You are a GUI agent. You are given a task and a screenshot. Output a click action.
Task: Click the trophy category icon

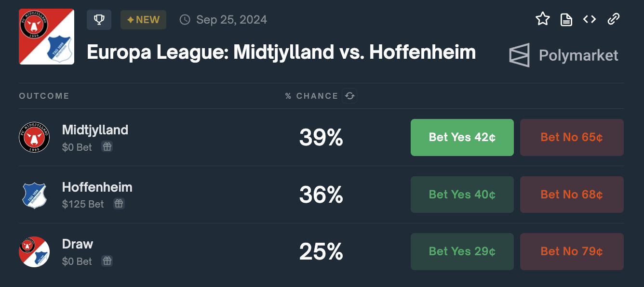point(99,20)
